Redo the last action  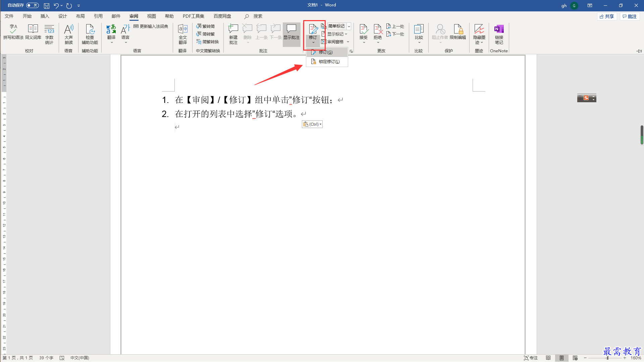69,5
